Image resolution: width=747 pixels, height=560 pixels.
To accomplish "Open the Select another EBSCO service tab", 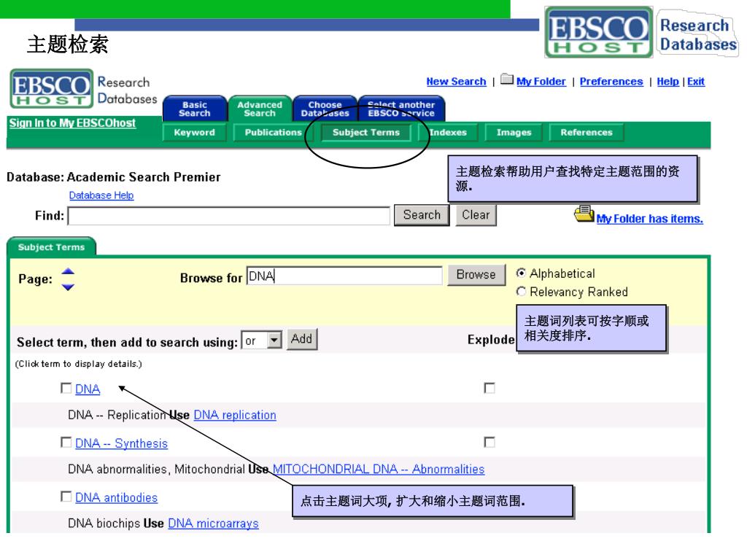I will click(401, 109).
